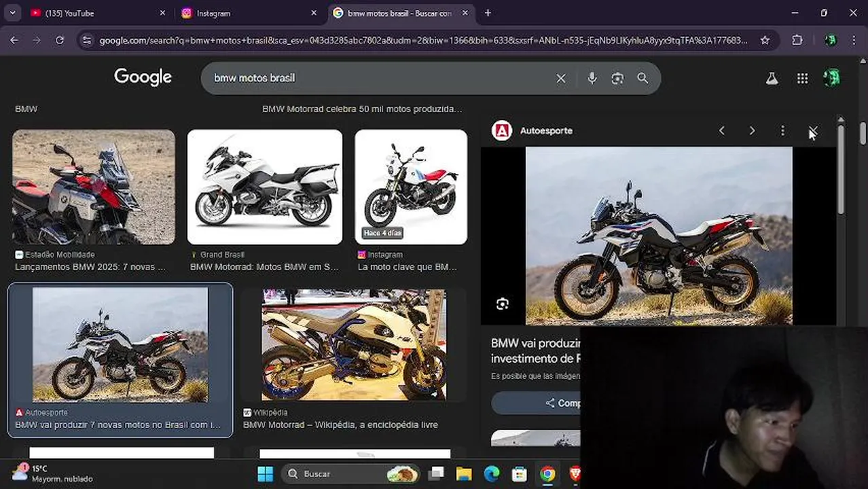Go to next image in preview panel
Screen dimensions: 868x489
[752, 130]
